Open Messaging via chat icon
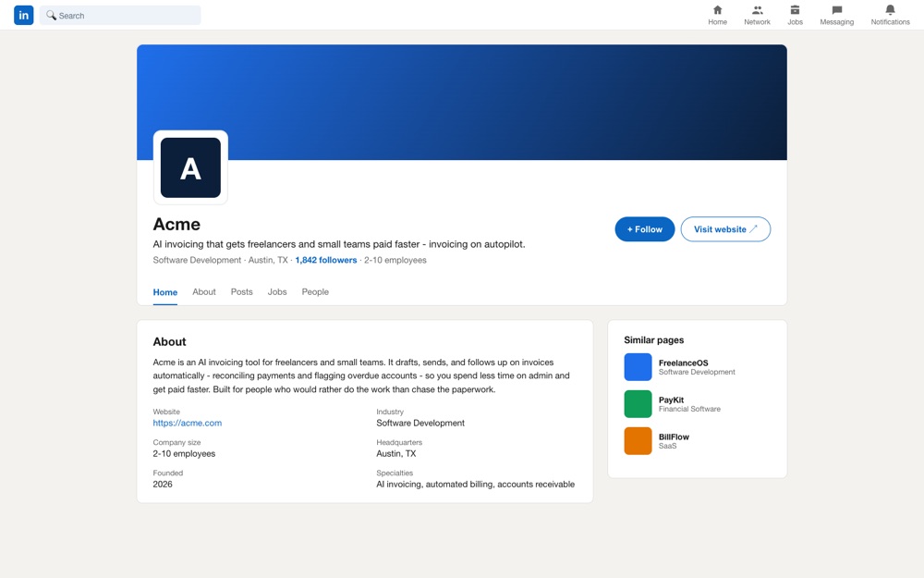Screen dimensions: 924x578 837,10
